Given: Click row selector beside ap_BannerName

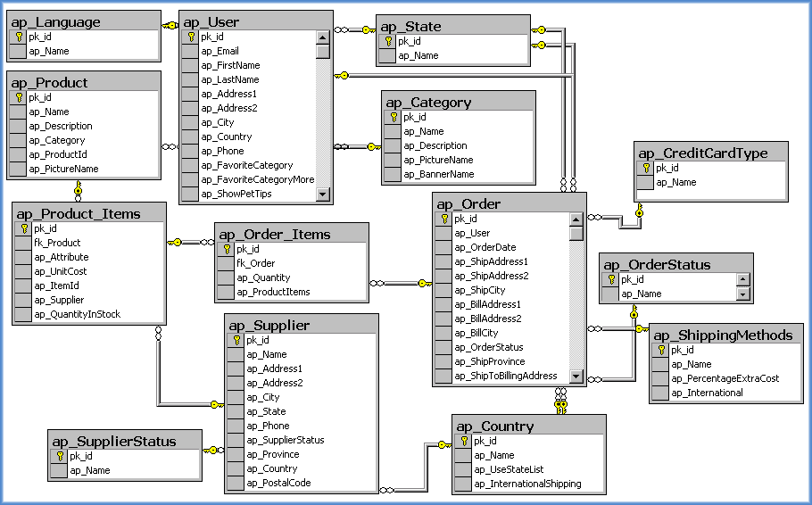Looking at the screenshot, I should [394, 174].
